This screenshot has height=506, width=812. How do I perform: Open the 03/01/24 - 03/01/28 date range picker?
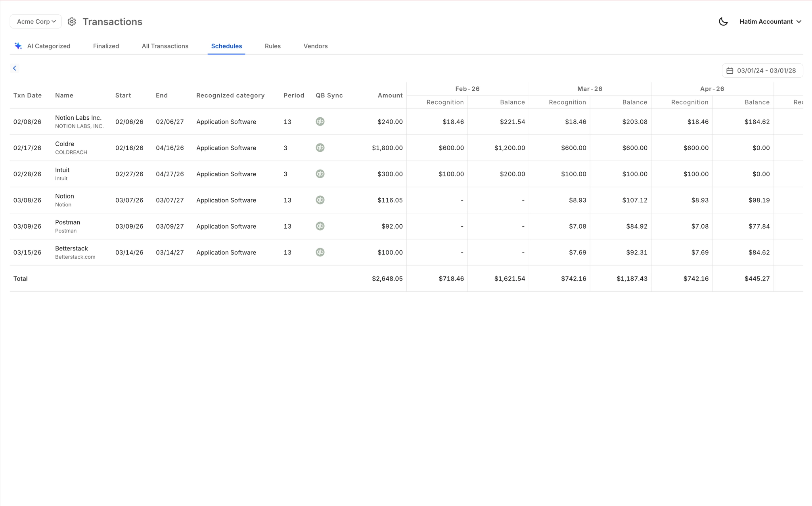coord(762,71)
